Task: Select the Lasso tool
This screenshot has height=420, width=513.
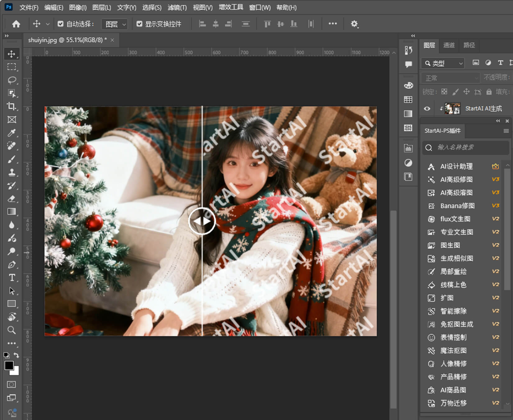Action: tap(12, 80)
